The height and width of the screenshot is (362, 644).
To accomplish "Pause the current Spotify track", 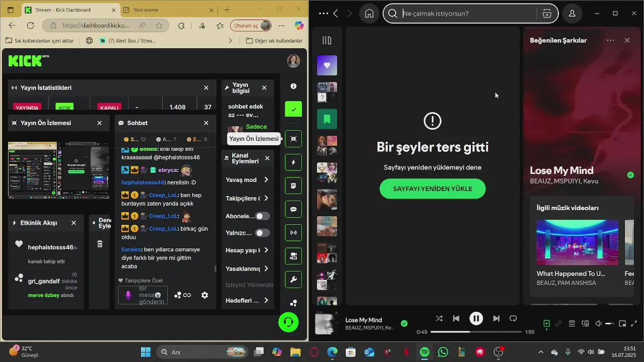I will (476, 318).
